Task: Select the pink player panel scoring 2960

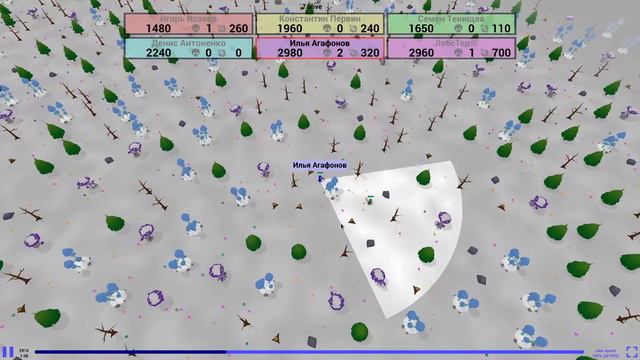Action: 451,48
